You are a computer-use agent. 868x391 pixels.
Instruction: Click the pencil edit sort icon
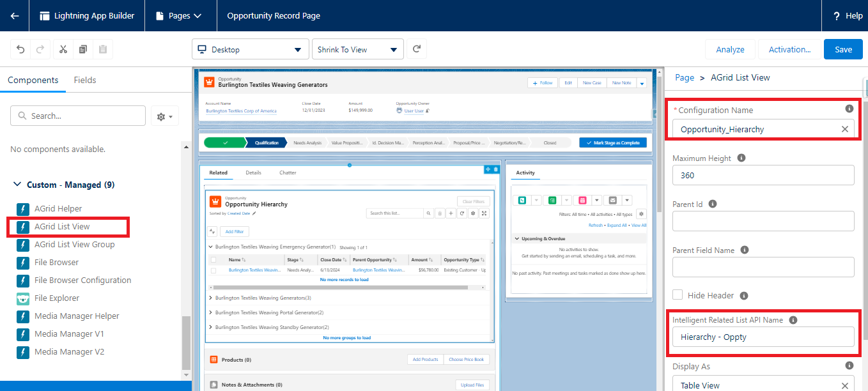254,213
